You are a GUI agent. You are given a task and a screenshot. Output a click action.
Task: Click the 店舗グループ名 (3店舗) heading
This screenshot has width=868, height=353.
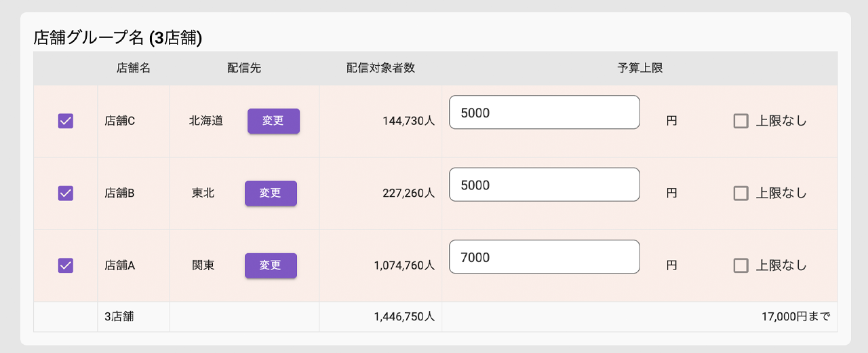click(118, 38)
